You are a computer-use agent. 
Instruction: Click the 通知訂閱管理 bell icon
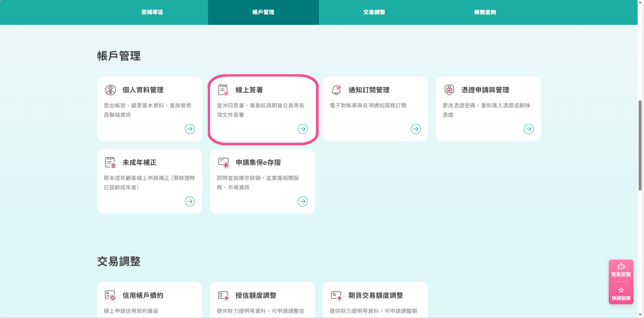click(336, 90)
